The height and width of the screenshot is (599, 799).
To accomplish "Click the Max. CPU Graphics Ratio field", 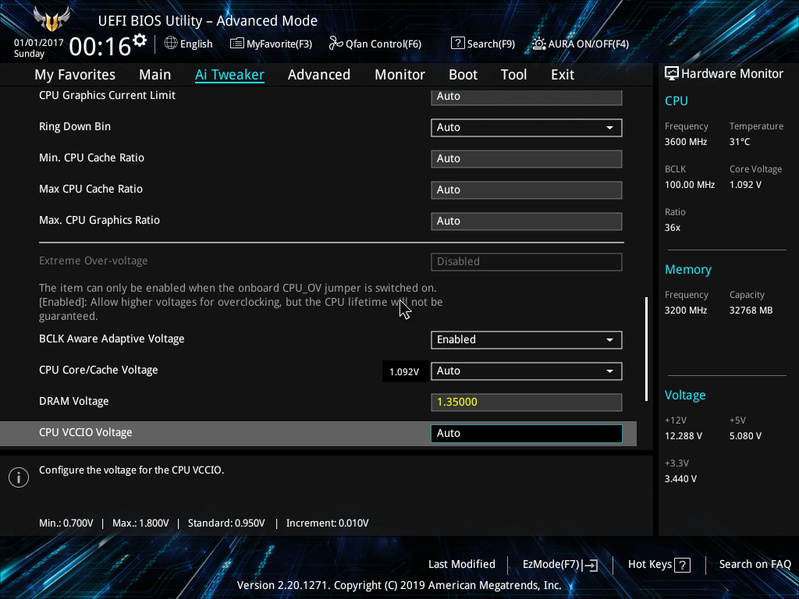I will pos(526,221).
